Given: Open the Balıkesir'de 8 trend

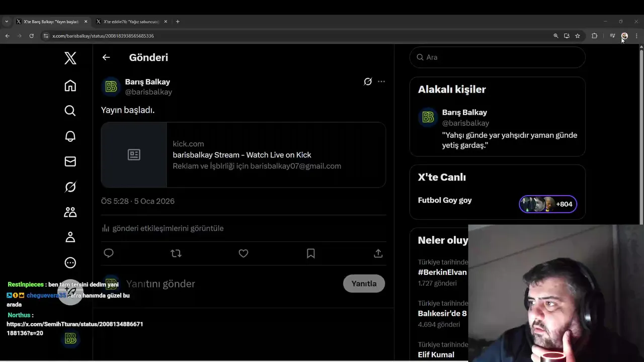Looking at the screenshot, I should (442, 313).
